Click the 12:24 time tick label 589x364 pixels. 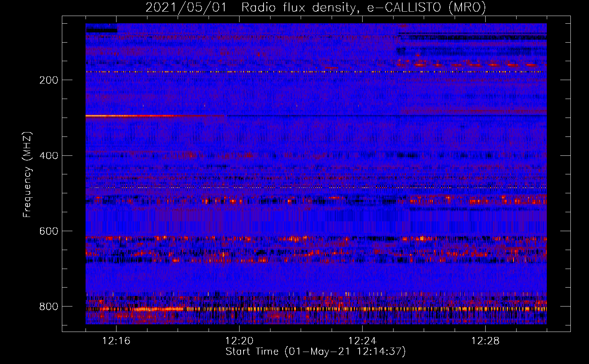pyautogui.click(x=362, y=341)
